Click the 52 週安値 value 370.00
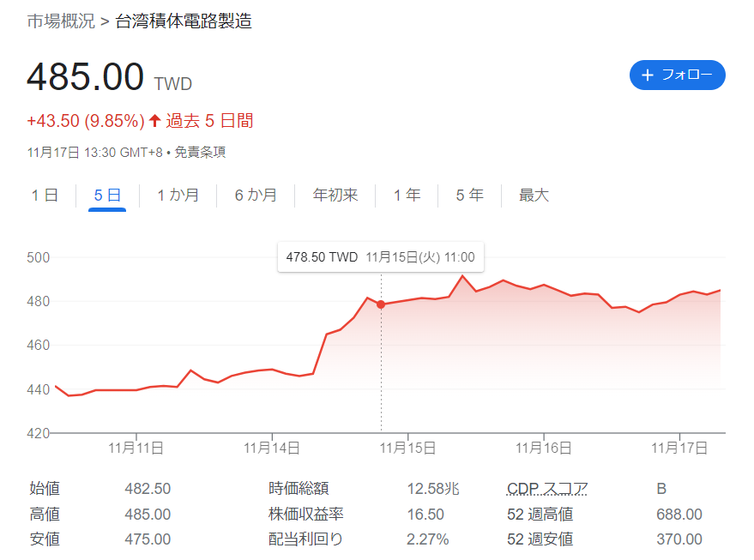The width and height of the screenshot is (754, 560). (x=679, y=539)
